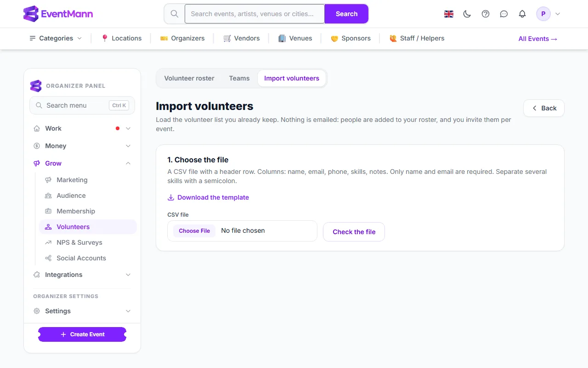The image size is (588, 368).
Task: Switch to the Volunteer roster tab
Action: coord(189,78)
